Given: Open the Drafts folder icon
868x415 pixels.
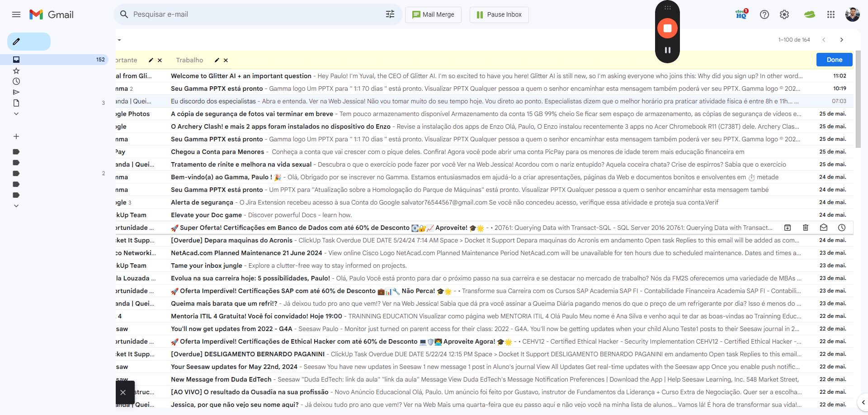Looking at the screenshot, I should pyautogui.click(x=16, y=103).
